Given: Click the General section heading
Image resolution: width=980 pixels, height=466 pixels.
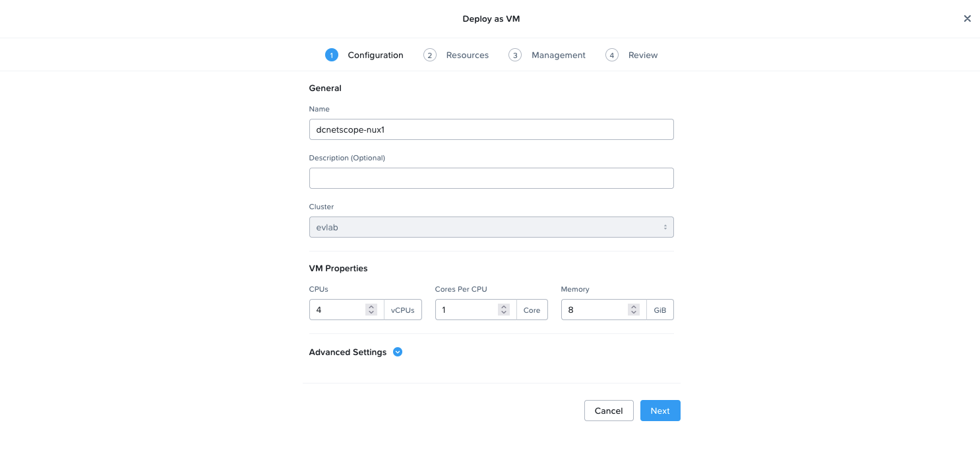Looking at the screenshot, I should tap(325, 88).
